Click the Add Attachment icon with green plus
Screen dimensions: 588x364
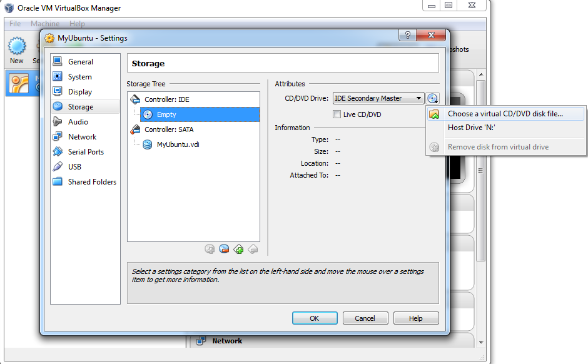pos(238,249)
